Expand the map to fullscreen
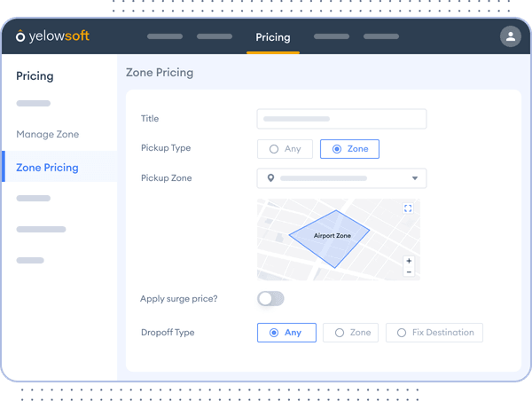Screen dimensions: 532x401 (x=408, y=208)
